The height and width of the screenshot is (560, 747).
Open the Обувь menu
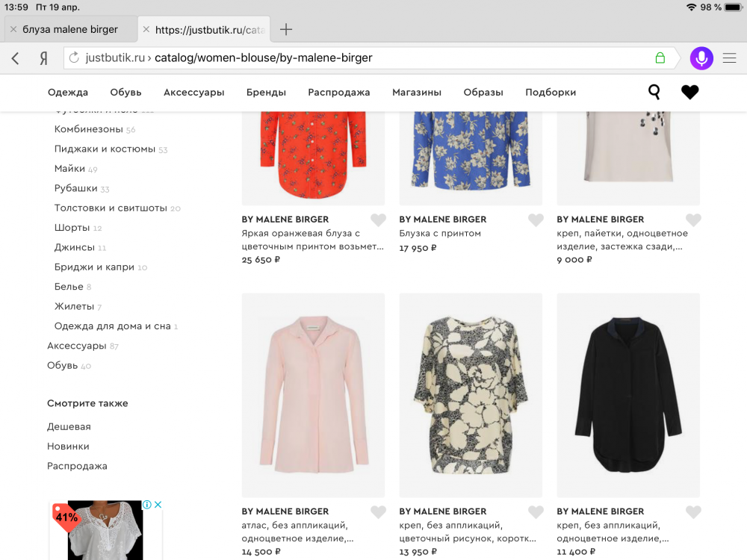tap(125, 93)
